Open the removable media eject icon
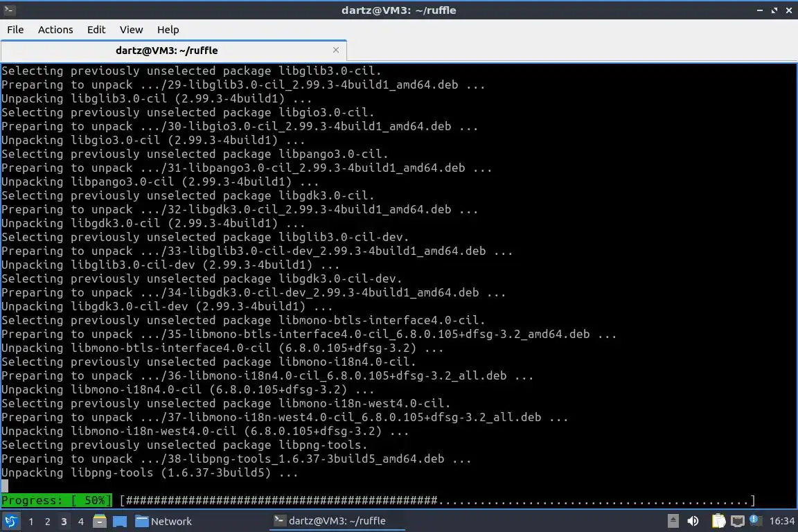Viewport: 798px width, 532px height. pos(673,521)
